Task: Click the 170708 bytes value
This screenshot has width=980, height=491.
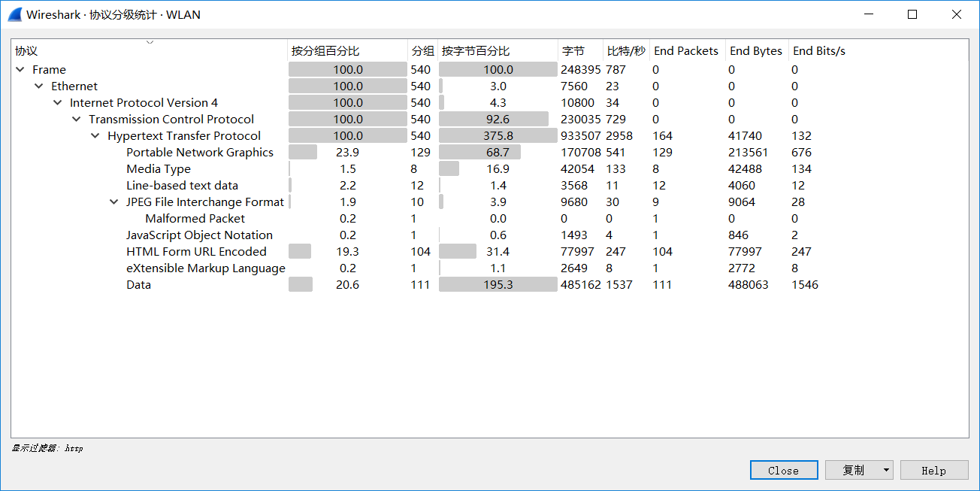Action: (x=581, y=152)
